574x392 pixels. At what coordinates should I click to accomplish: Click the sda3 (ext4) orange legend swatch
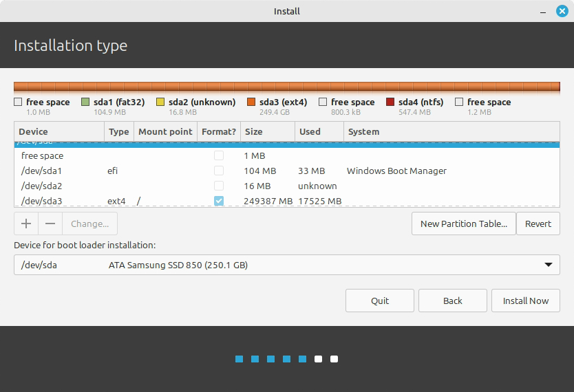coord(251,102)
